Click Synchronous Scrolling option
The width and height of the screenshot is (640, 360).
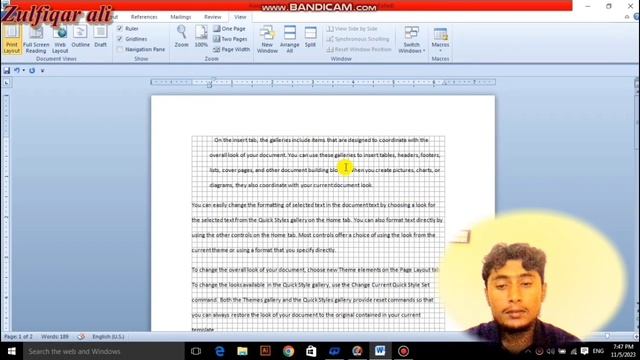(x=358, y=39)
